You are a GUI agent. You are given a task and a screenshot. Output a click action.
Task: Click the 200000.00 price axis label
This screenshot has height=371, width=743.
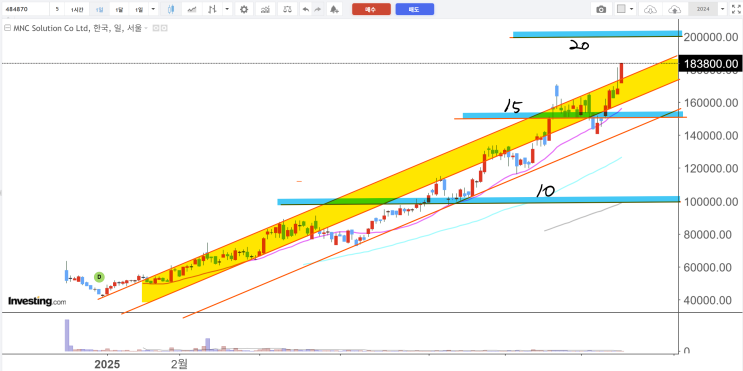coord(710,37)
